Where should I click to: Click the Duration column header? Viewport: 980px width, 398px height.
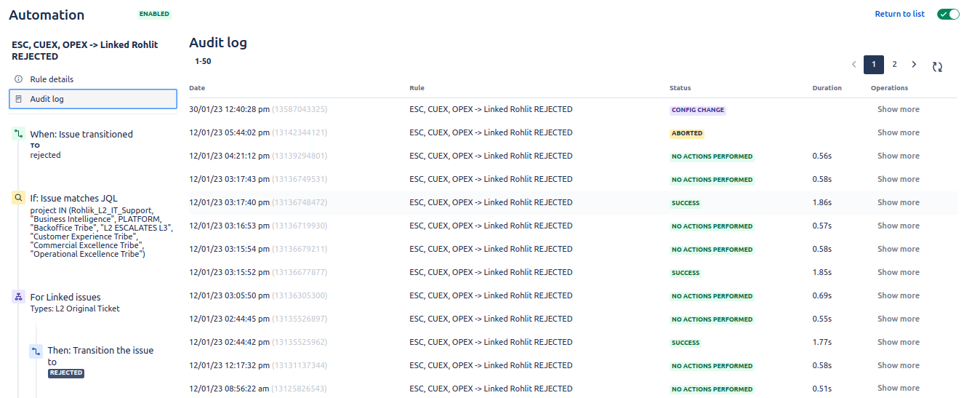click(x=827, y=88)
